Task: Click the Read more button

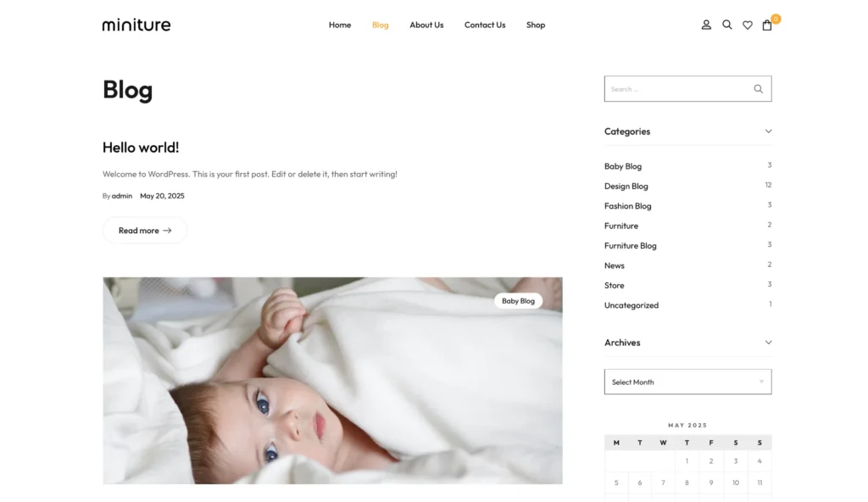Action: coord(144,231)
